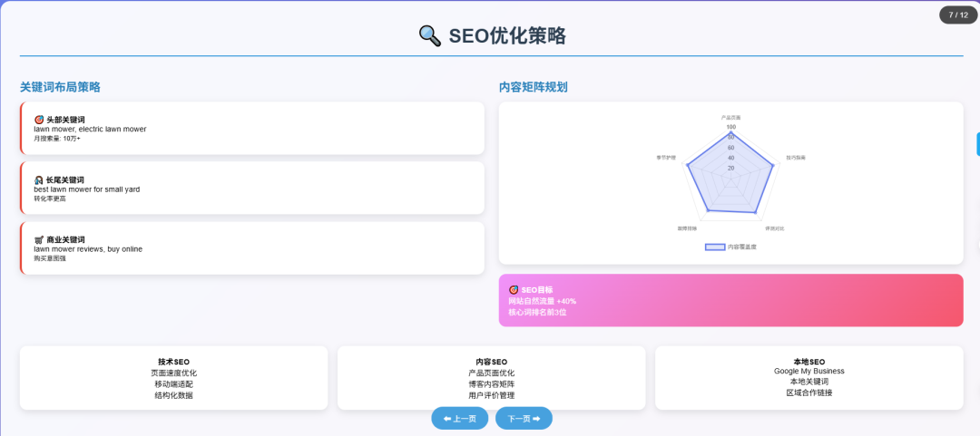Click the 月搜索量: 10万+ line
The height and width of the screenshot is (436, 980).
pyautogui.click(x=57, y=138)
